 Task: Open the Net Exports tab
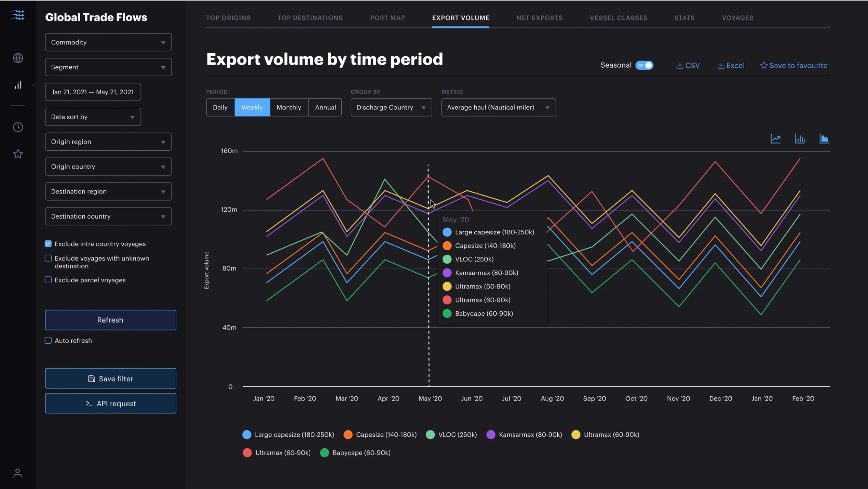tap(540, 18)
